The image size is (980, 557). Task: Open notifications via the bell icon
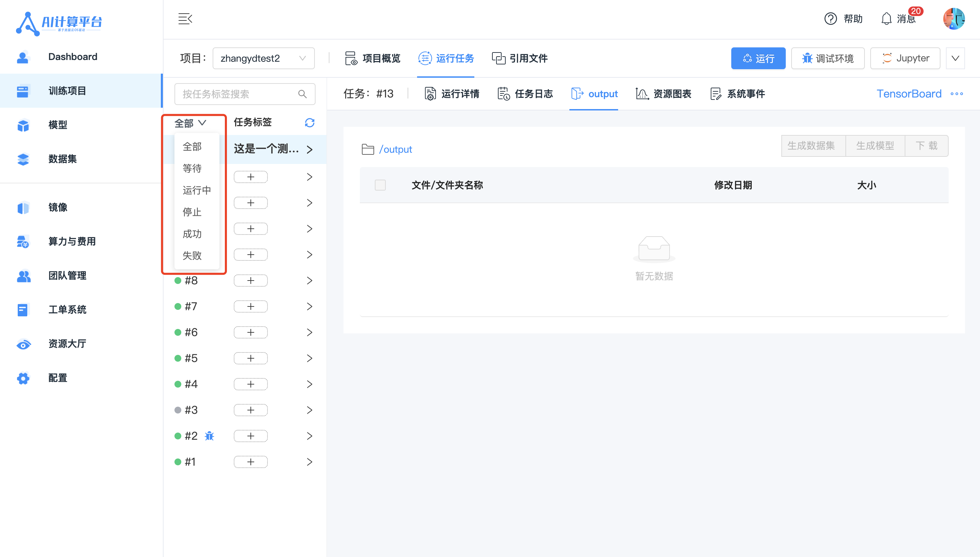tap(886, 19)
